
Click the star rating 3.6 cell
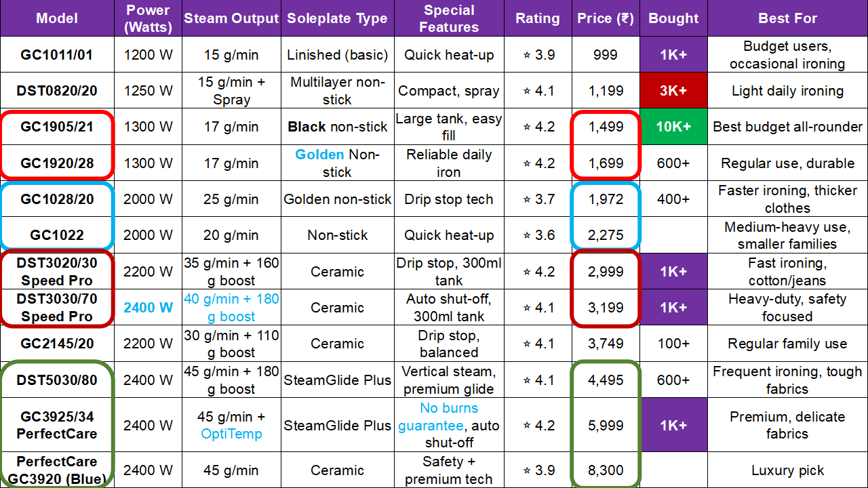(538, 235)
